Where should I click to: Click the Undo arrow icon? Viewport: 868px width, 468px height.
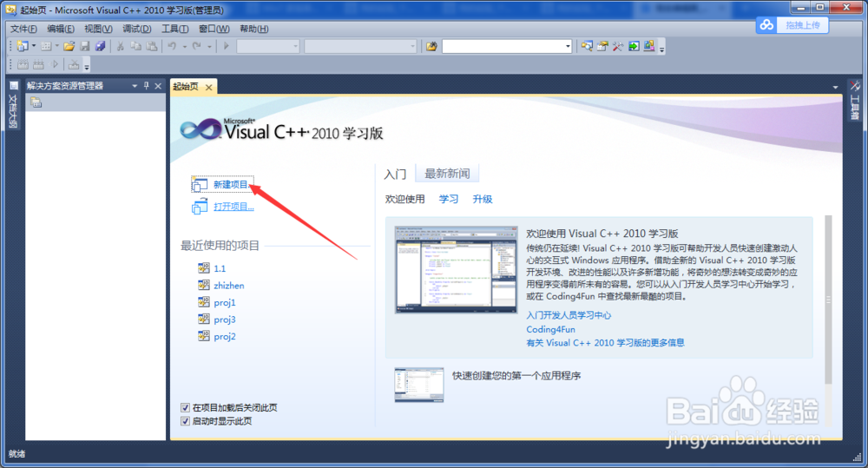172,47
